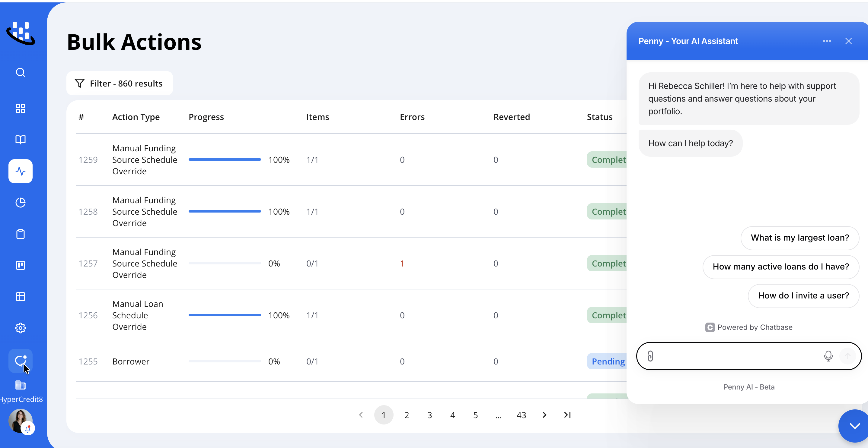Click the progress bar for row 1256
The image size is (868, 448).
[x=225, y=315]
